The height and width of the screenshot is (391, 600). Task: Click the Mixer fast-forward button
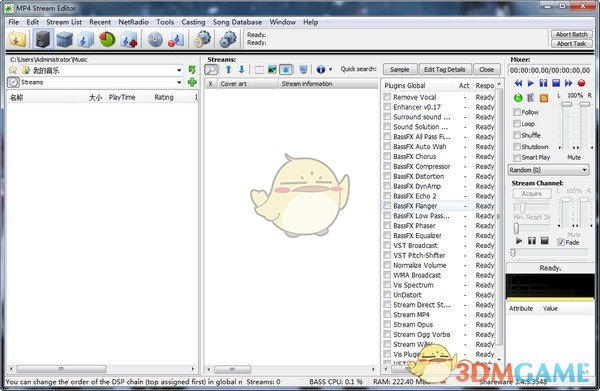point(569,83)
